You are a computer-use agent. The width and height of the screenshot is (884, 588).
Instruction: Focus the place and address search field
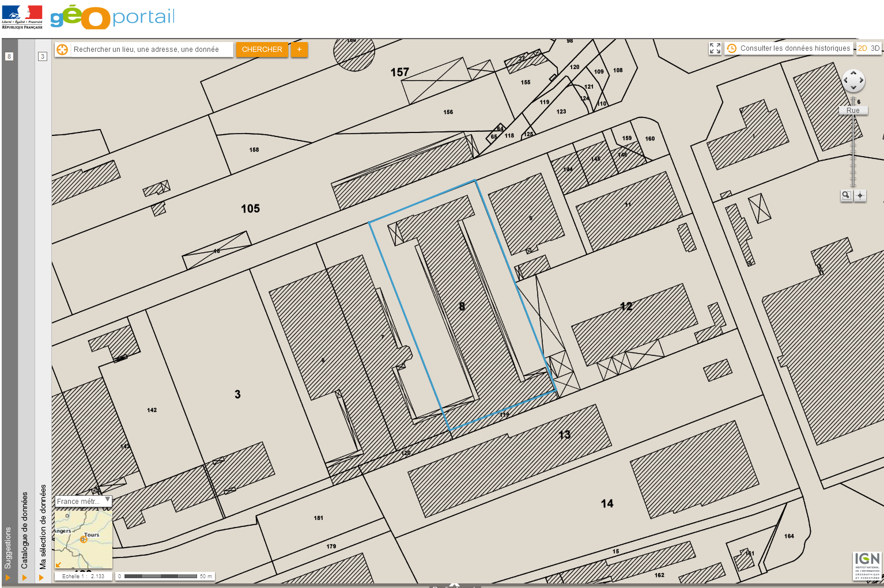(152, 50)
